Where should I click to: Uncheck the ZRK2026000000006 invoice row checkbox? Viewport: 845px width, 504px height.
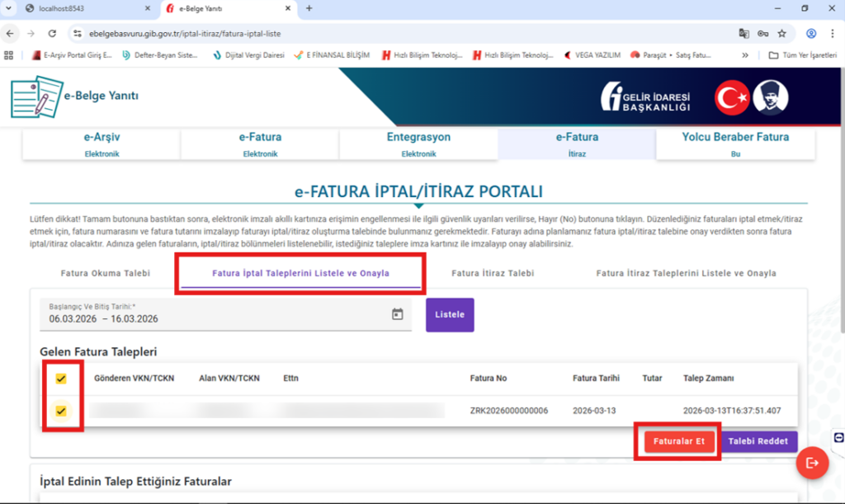coord(61,411)
